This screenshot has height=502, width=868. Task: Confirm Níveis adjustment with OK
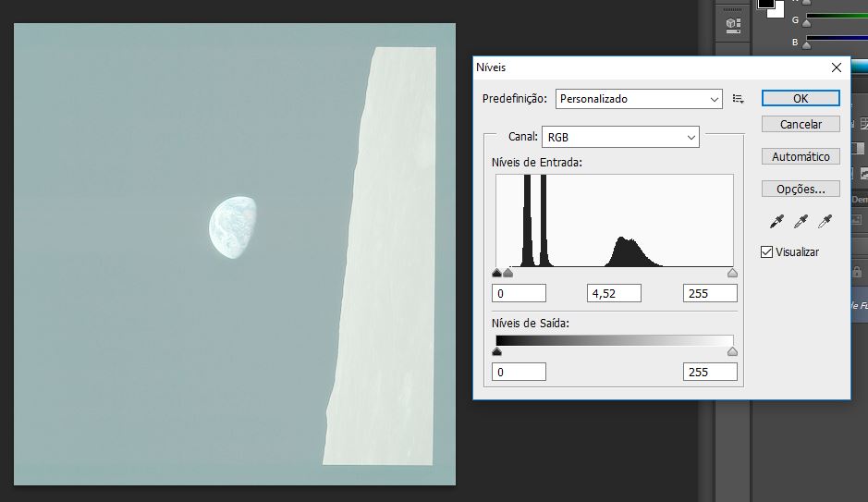pos(801,99)
